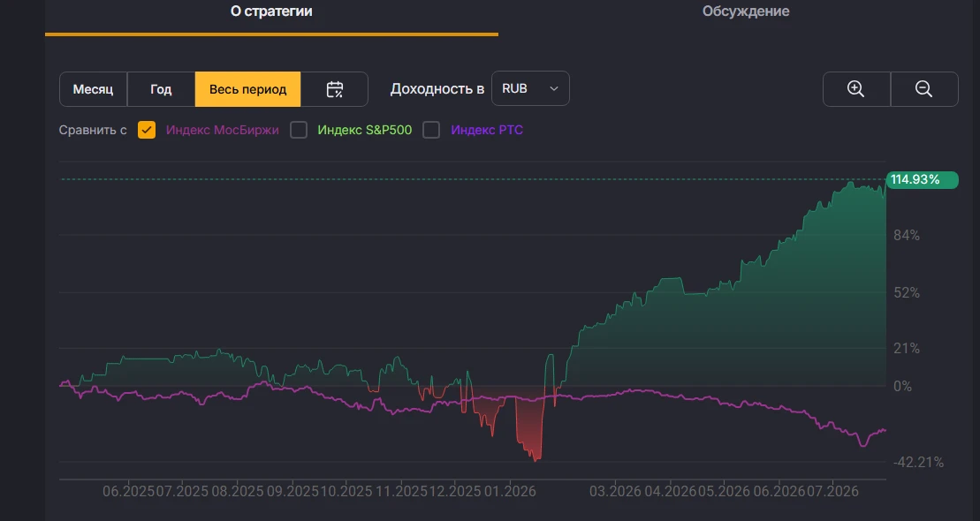The image size is (980, 521).
Task: Select the Месяц period button
Action: coord(93,89)
